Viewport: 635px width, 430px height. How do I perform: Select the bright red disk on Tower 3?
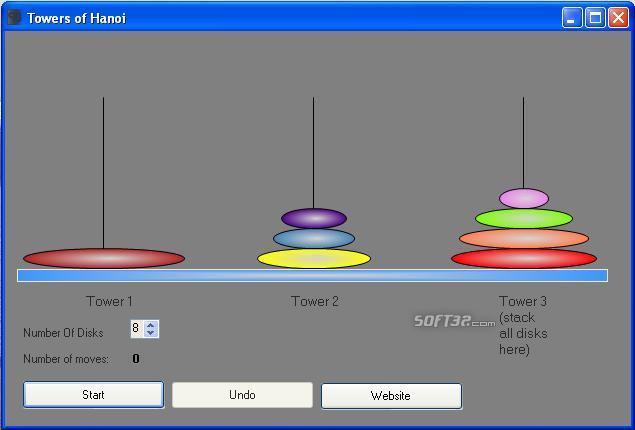tap(524, 258)
